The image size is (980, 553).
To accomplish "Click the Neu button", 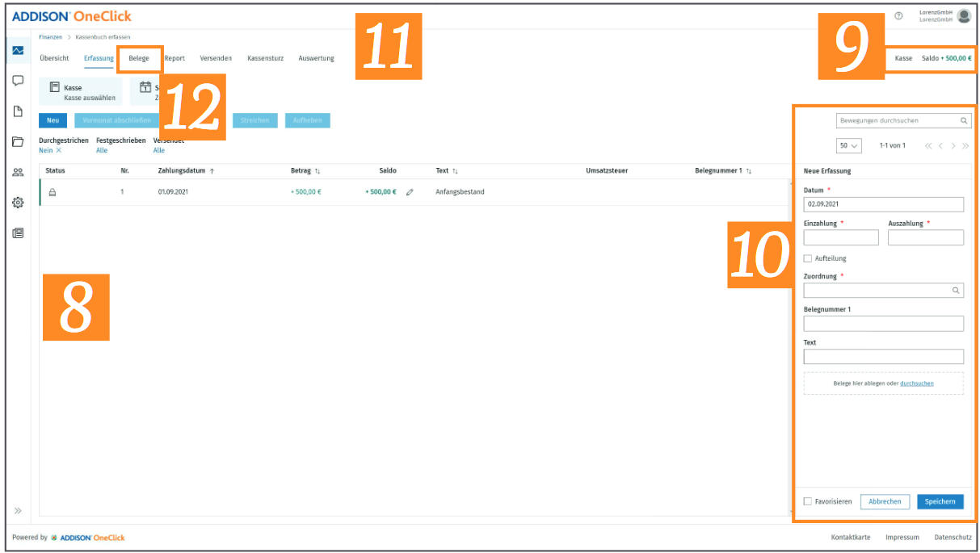I will 53,120.
